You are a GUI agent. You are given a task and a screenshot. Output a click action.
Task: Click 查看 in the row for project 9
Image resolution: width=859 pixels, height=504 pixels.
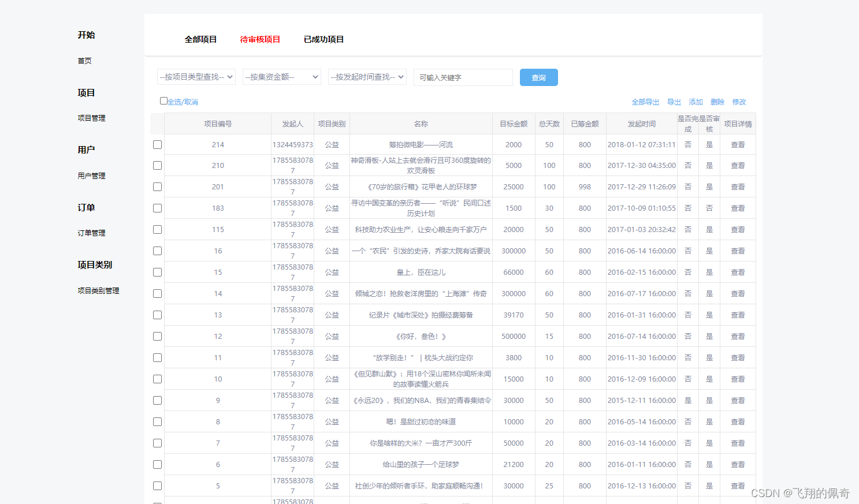coord(738,400)
